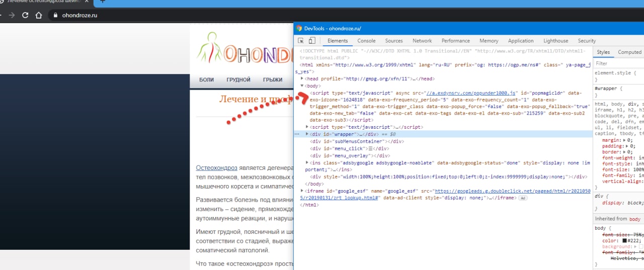Image resolution: width=644 pixels, height=270 pixels.
Task: Switch to the Sources tab
Action: (x=394, y=41)
